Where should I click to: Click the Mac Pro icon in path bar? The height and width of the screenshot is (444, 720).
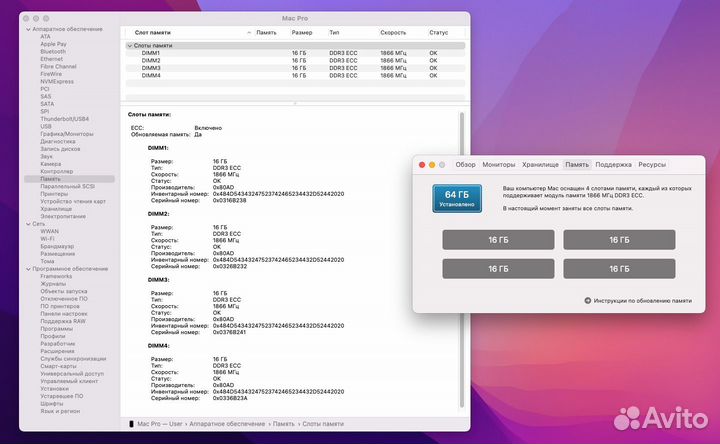(131, 424)
